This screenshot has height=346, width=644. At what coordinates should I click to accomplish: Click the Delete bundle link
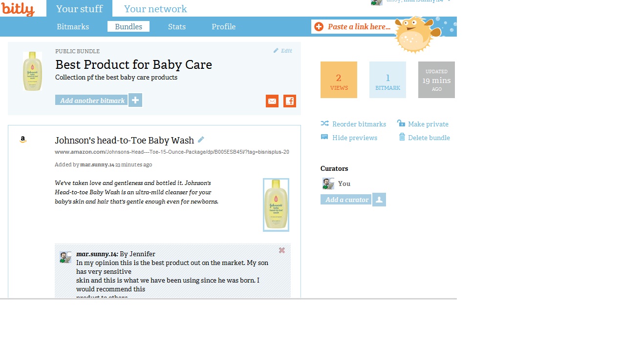click(x=429, y=138)
